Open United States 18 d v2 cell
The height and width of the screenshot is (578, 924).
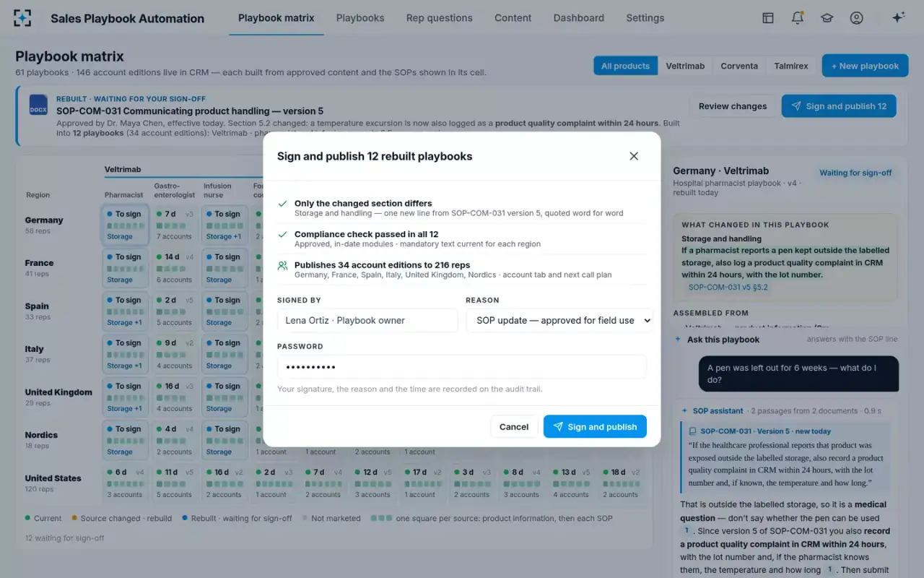pyautogui.click(x=622, y=483)
